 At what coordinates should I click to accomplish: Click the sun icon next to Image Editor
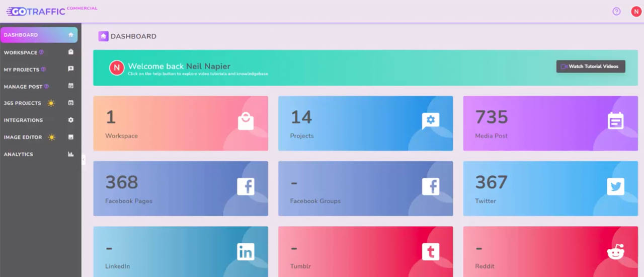click(x=52, y=137)
